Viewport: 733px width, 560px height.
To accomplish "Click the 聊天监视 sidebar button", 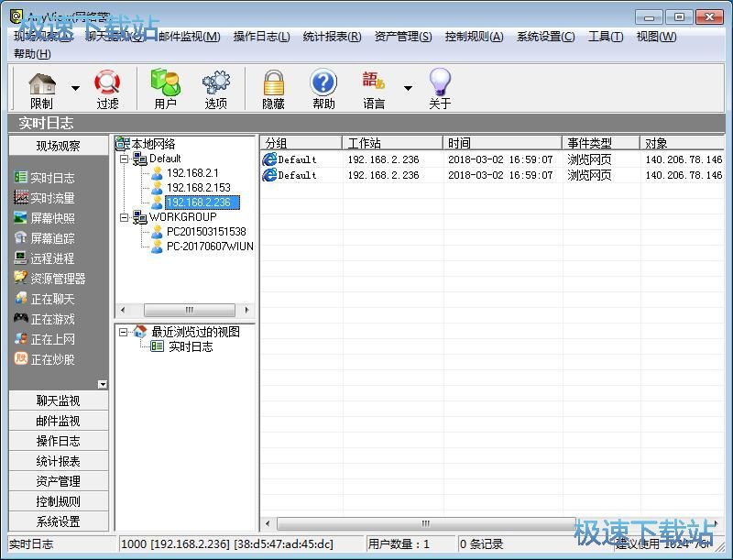I will (59, 401).
